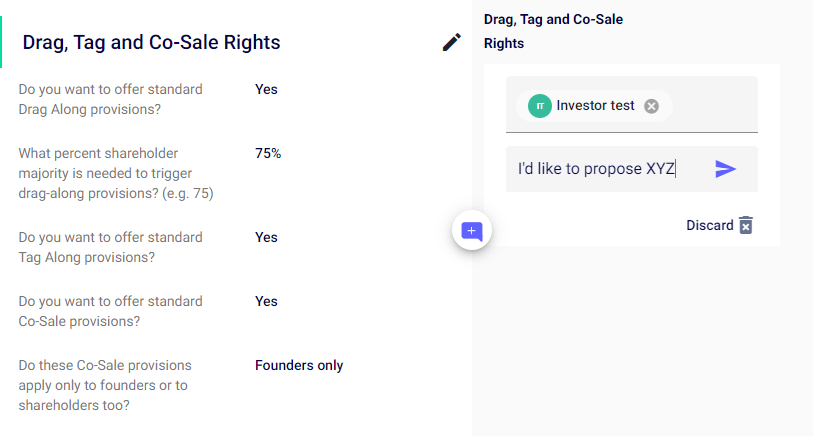The height and width of the screenshot is (436, 813).
Task: Click the comment field reading "I'd like to propose XYZ"
Action: (600, 169)
